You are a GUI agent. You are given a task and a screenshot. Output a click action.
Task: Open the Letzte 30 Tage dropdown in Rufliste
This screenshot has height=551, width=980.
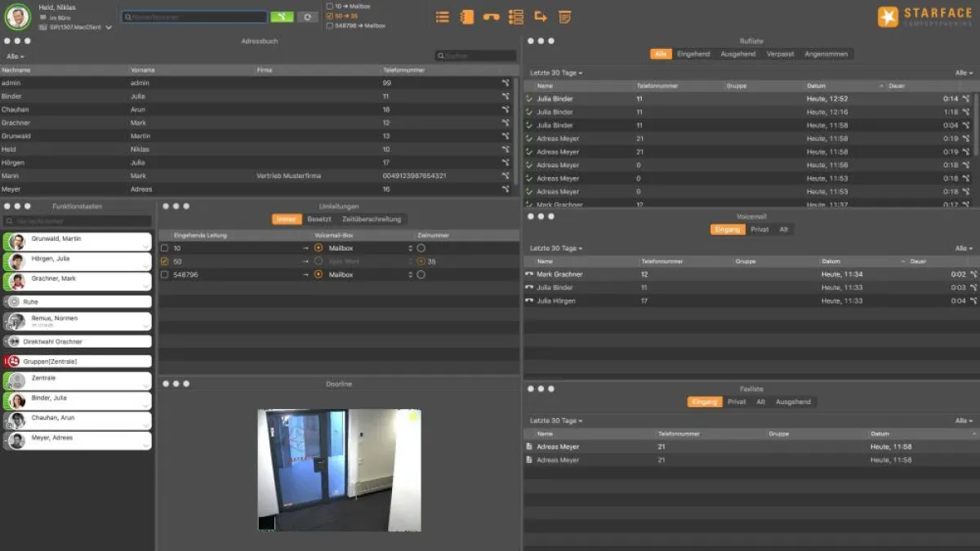click(x=556, y=73)
